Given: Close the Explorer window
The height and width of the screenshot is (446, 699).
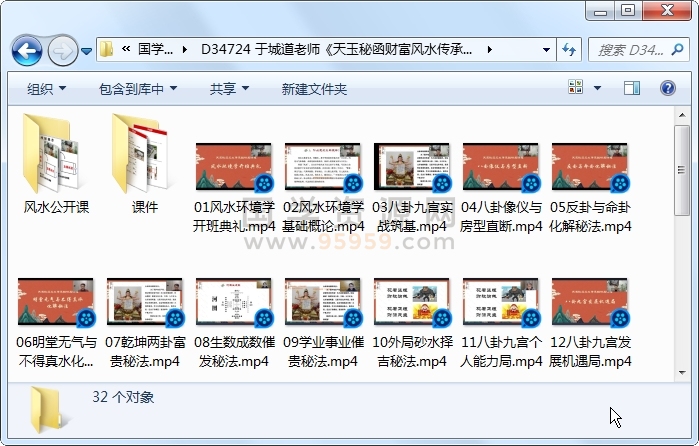Looking at the screenshot, I should [x=667, y=11].
